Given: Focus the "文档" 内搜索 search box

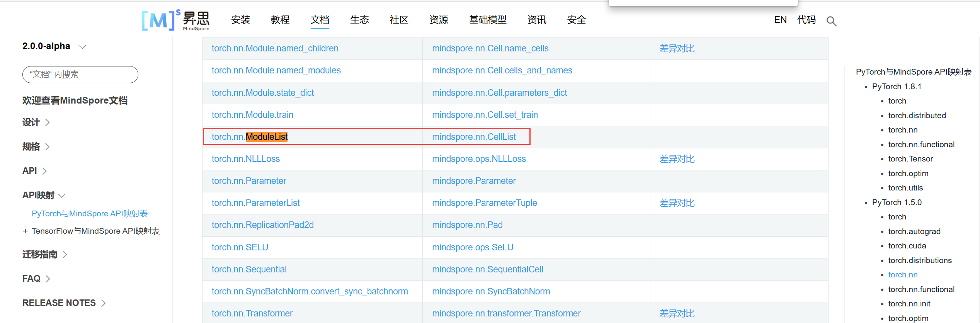Looking at the screenshot, I should tap(80, 75).
